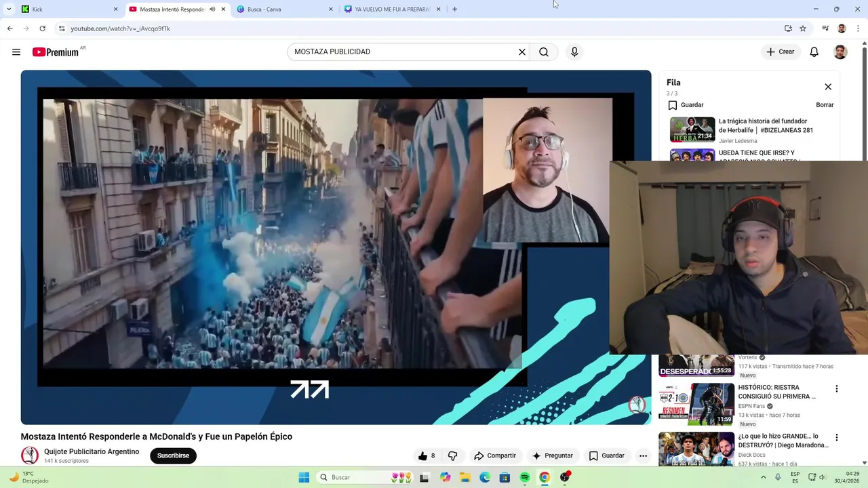Open YouTube notifications bell

(x=814, y=52)
